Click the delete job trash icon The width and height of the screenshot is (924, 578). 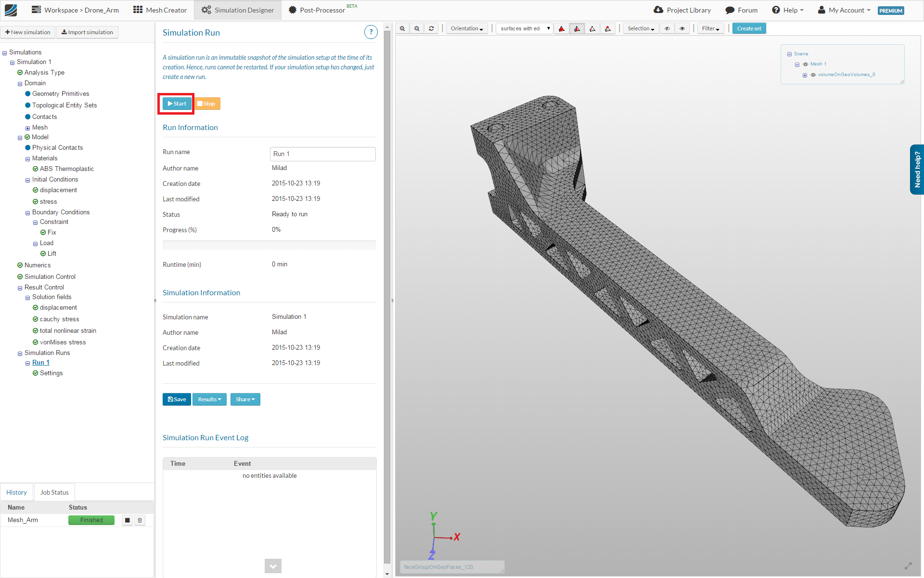[x=140, y=520]
